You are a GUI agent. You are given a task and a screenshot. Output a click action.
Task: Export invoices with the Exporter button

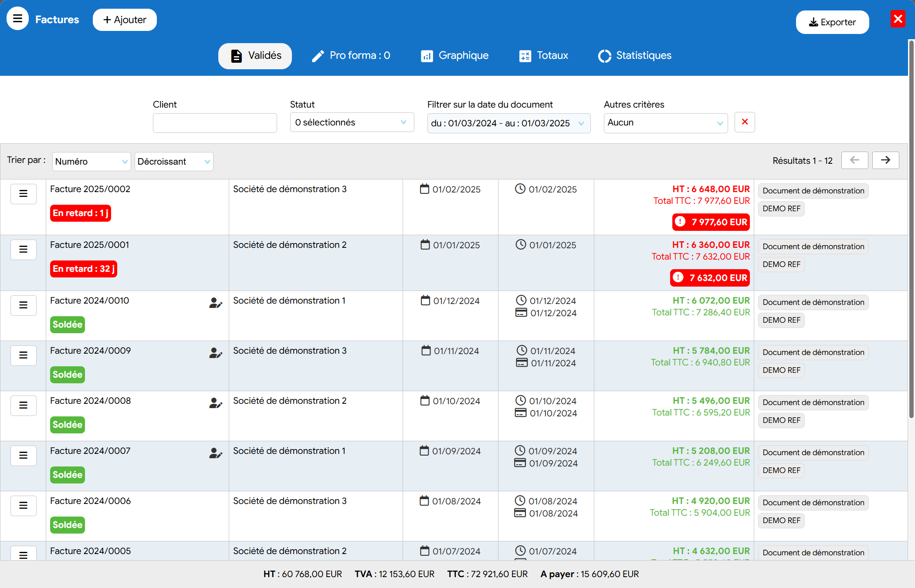coord(832,22)
